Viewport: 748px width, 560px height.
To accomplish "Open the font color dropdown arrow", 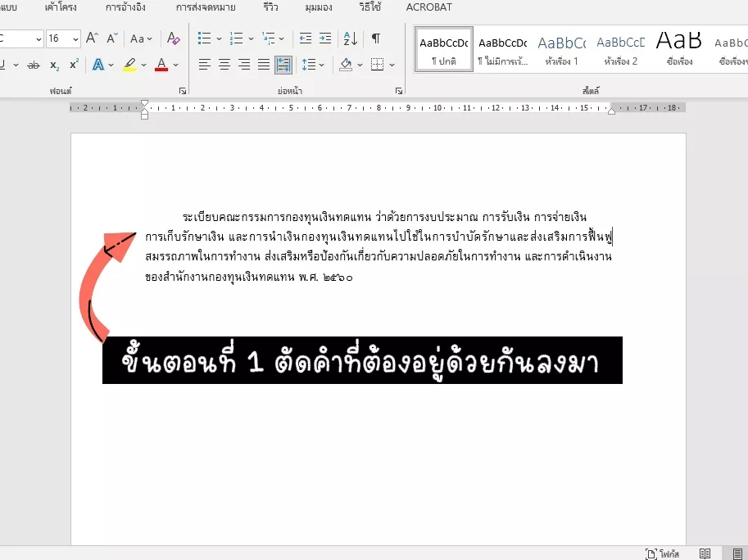I will [x=175, y=66].
